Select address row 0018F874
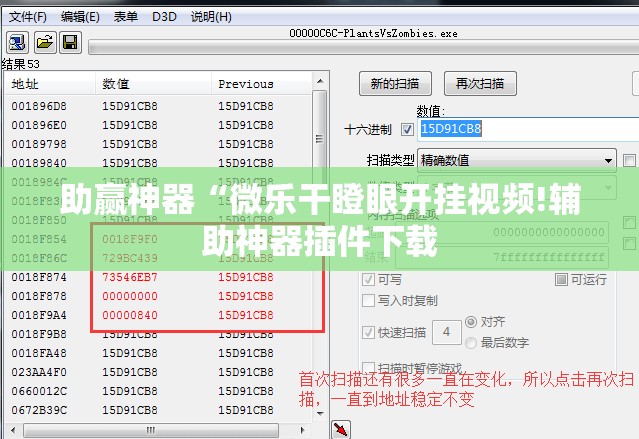The height and width of the screenshot is (439, 639). click(x=158, y=277)
